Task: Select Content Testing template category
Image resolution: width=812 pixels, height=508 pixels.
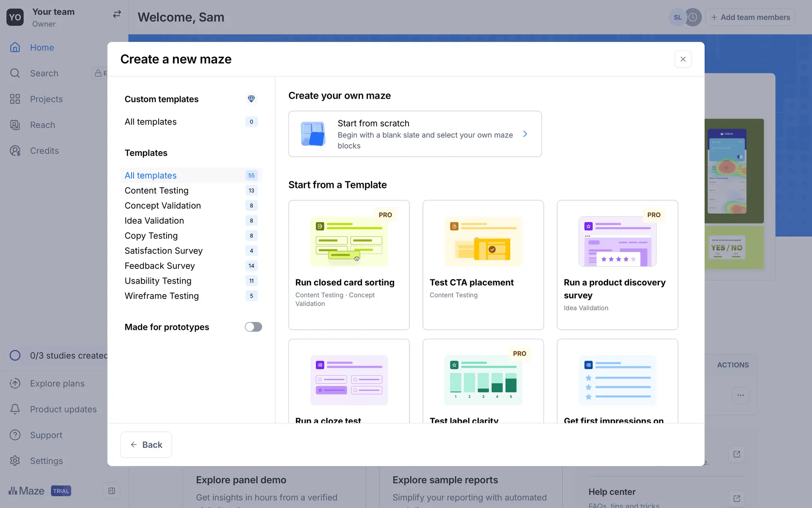Action: (156, 190)
